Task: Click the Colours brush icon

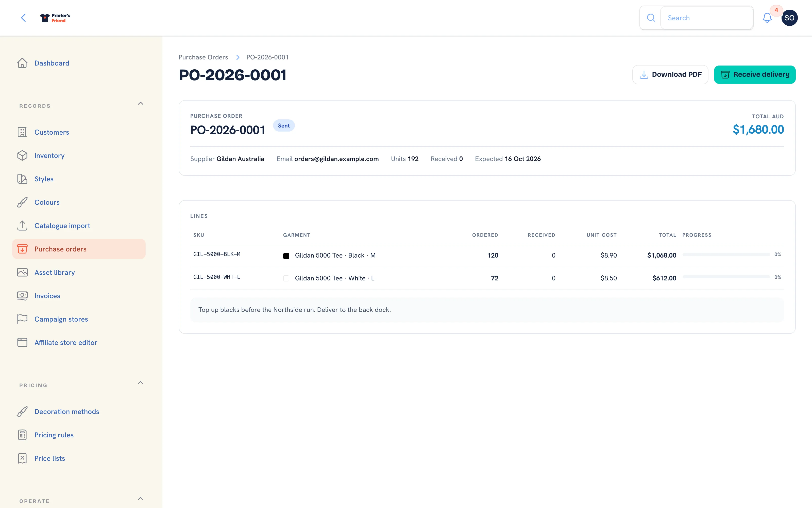Action: (x=22, y=202)
